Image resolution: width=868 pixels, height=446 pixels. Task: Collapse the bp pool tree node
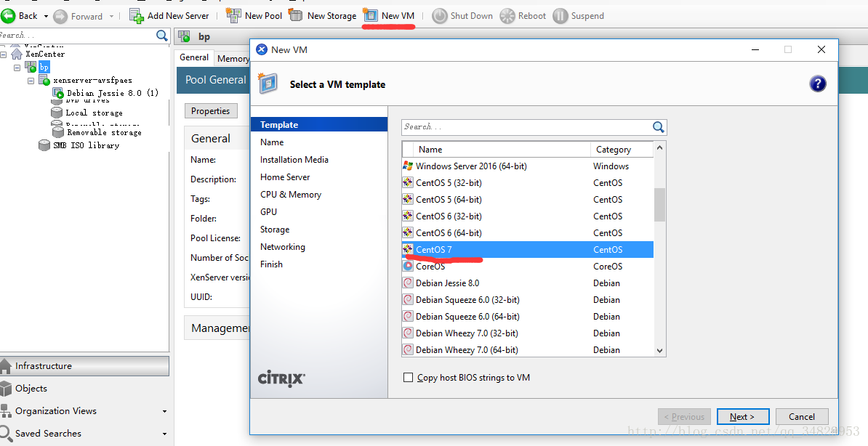(17, 67)
